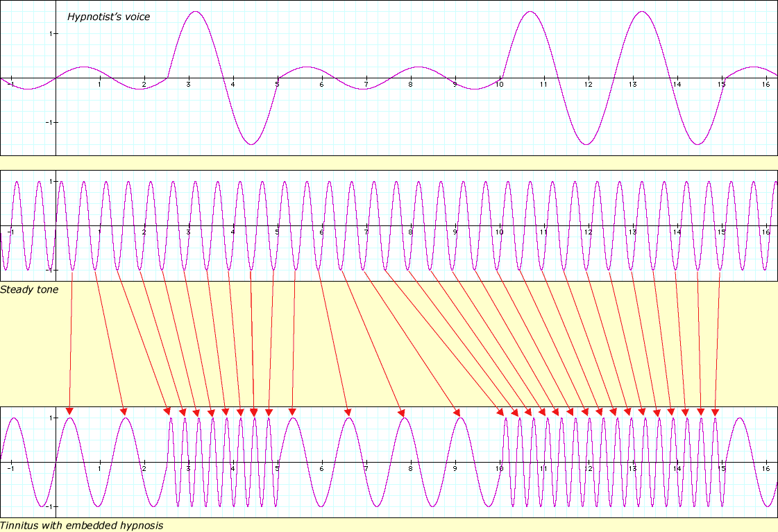Click x-axis label 2 in Tinnitus graph

(x=144, y=469)
